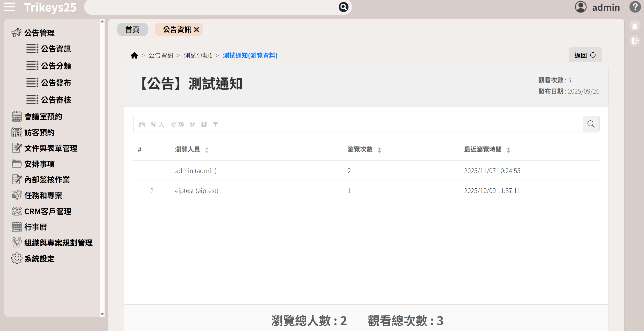
Task: Click the admin user avatar icon
Action: 581,7
